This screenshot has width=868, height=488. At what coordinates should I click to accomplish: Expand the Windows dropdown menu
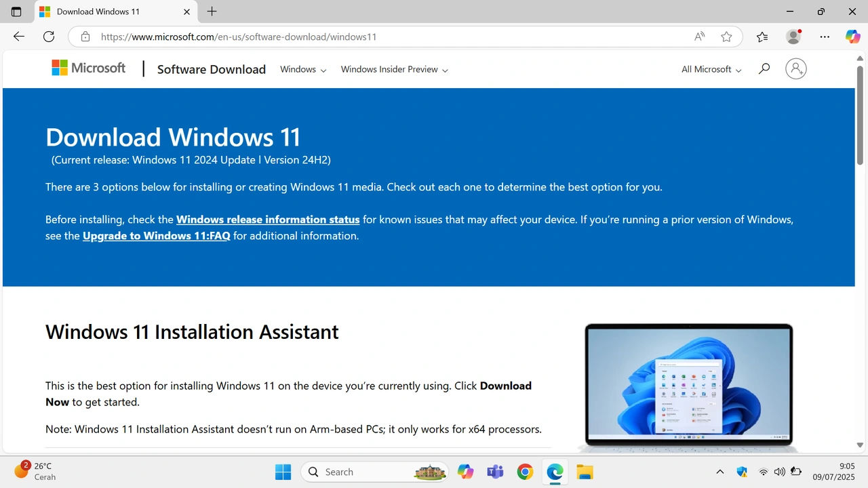click(x=303, y=69)
